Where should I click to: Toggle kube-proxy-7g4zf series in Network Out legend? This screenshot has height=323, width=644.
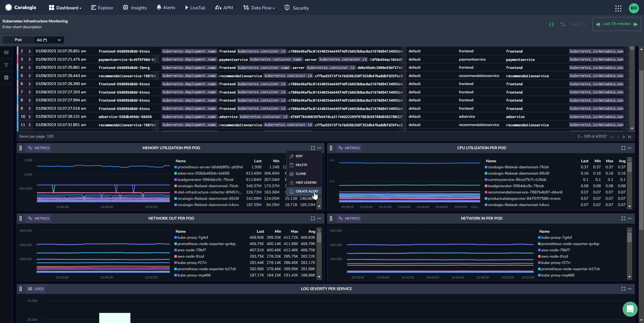click(191, 237)
